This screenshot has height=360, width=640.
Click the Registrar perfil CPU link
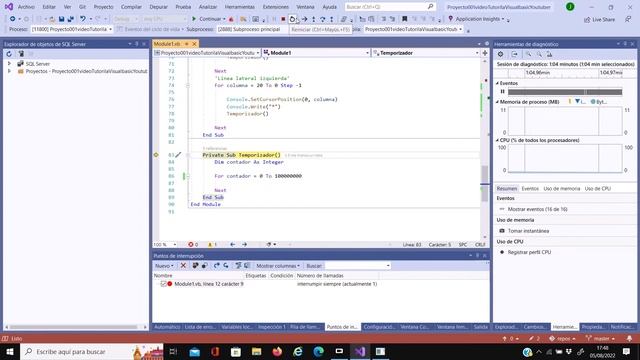(529, 252)
